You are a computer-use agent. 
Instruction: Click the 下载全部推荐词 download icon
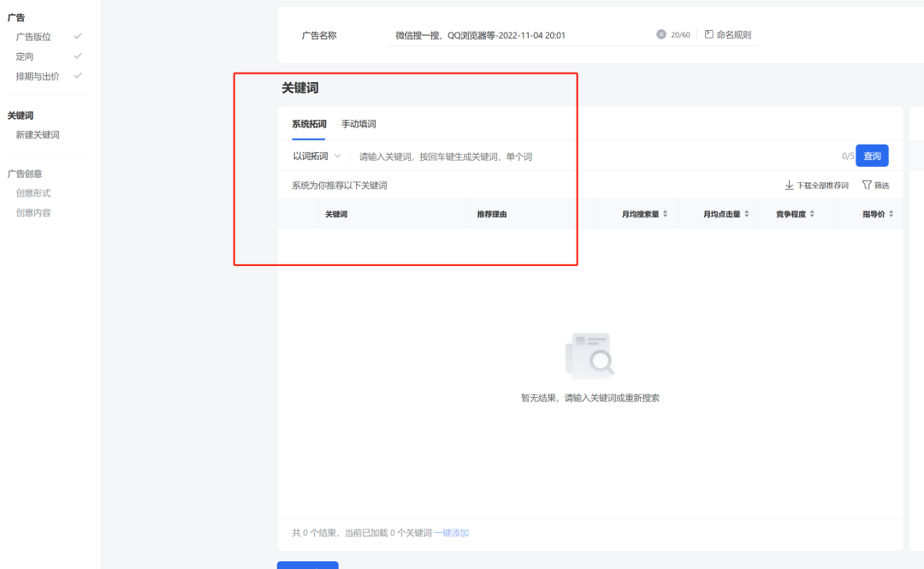[x=789, y=185]
